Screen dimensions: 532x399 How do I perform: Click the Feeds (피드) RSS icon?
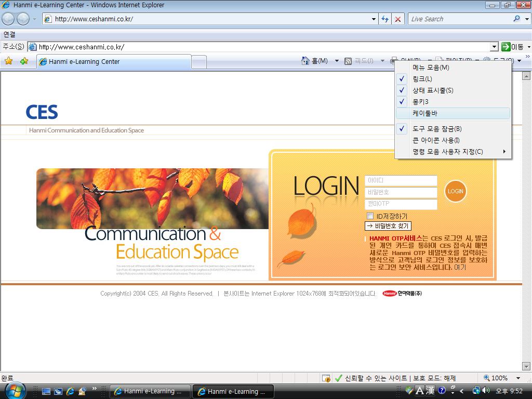348,61
